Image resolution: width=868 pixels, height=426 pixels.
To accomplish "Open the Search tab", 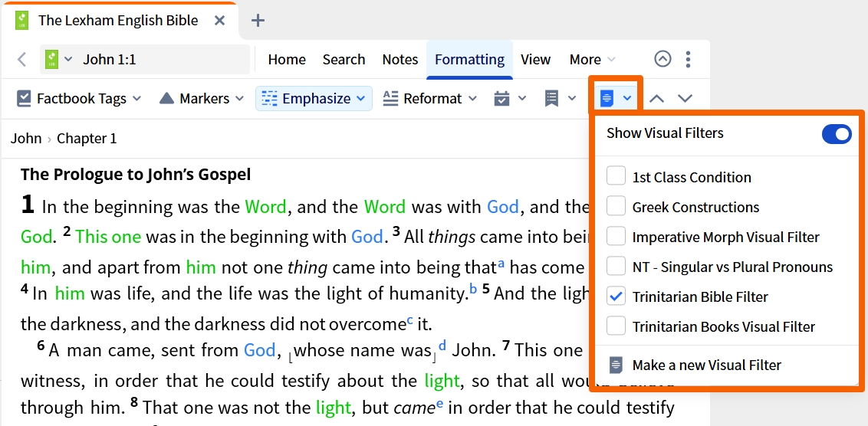I will pyautogui.click(x=344, y=59).
